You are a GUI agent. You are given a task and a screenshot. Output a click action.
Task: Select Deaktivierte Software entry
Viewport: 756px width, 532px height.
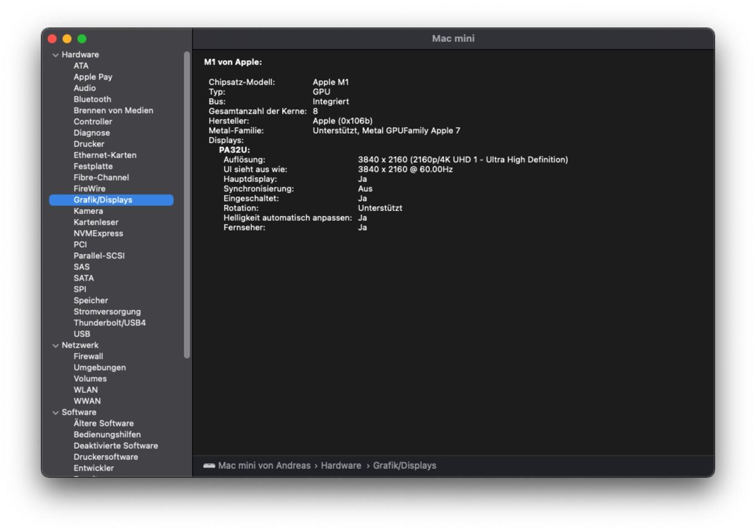[x=116, y=445]
